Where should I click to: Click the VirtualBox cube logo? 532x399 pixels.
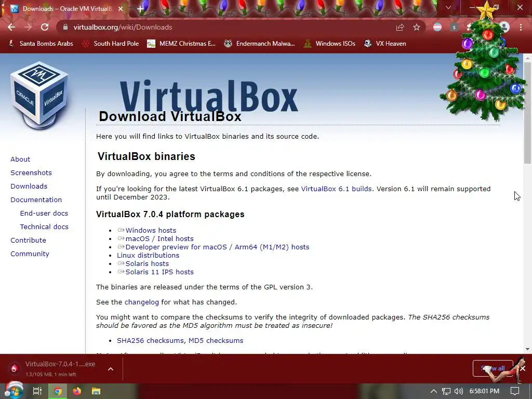pyautogui.click(x=39, y=96)
